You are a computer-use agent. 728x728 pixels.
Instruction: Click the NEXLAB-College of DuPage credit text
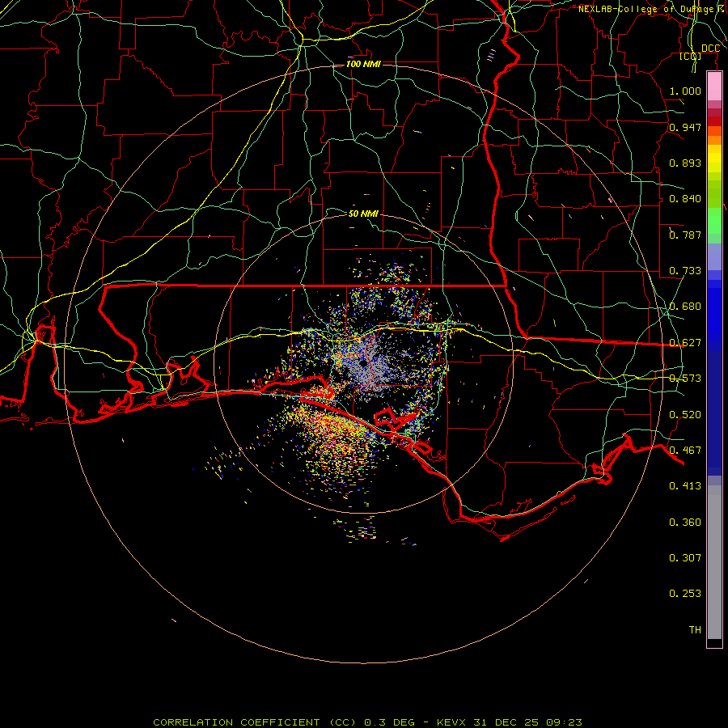pyautogui.click(x=653, y=9)
